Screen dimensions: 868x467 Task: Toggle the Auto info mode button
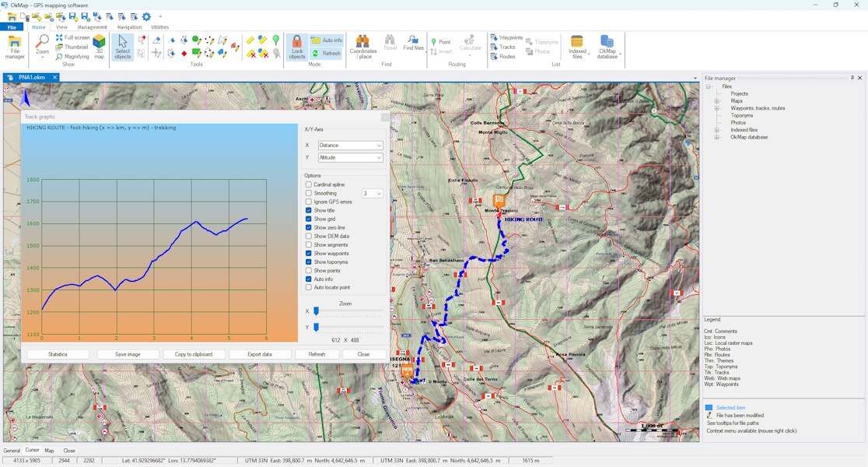coord(327,40)
